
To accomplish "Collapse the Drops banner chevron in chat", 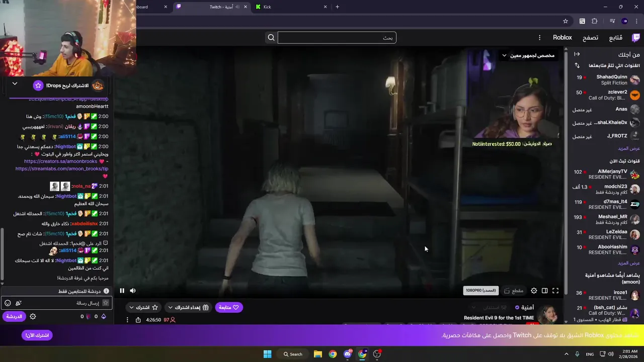I will [x=15, y=84].
